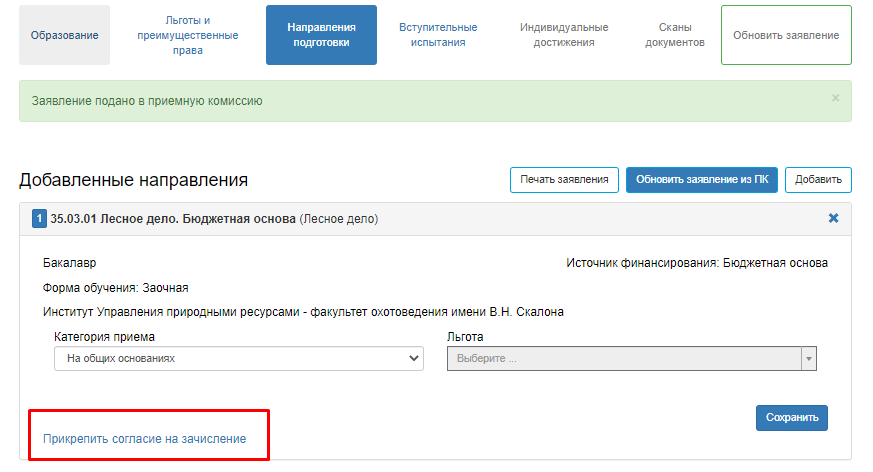Image resolution: width=873 pixels, height=472 pixels.
Task: Open the Категория приема dropdown
Action: [x=238, y=358]
